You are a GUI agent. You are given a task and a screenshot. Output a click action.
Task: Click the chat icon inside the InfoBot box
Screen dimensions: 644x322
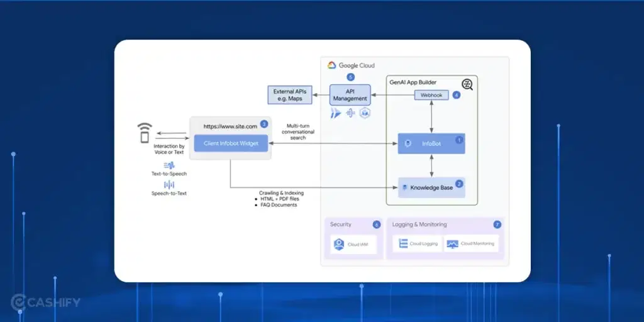point(408,144)
